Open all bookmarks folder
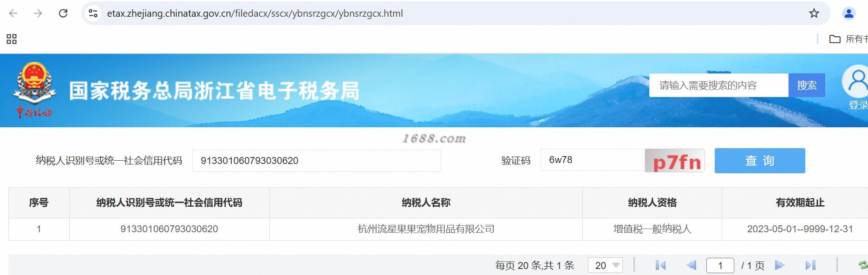 click(848, 39)
